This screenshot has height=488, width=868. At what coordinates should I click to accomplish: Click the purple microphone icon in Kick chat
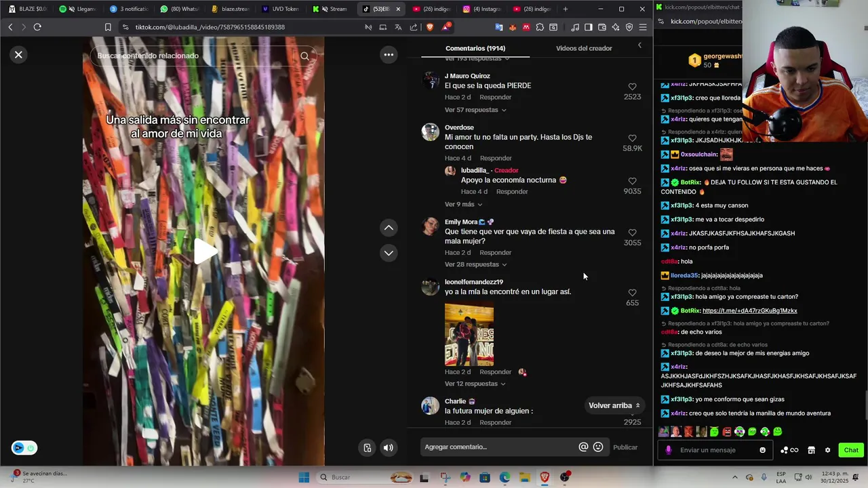(x=669, y=450)
